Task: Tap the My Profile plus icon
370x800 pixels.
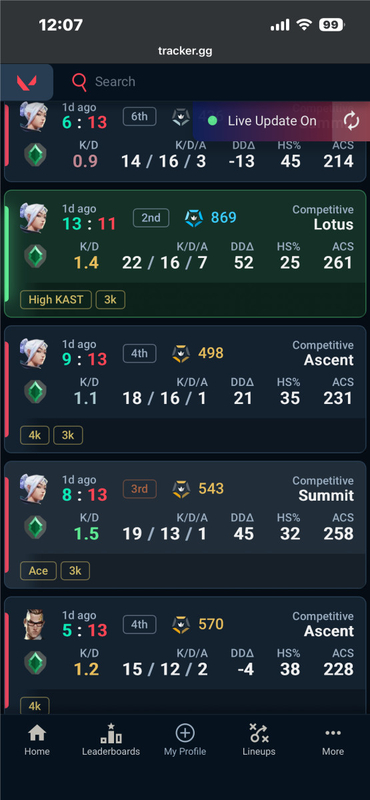Action: (185, 733)
